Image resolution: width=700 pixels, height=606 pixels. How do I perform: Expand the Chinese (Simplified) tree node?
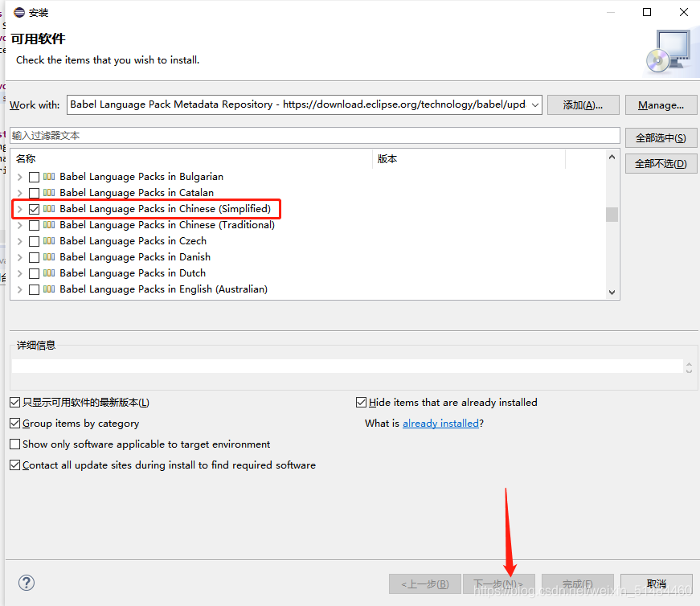tap(19, 209)
